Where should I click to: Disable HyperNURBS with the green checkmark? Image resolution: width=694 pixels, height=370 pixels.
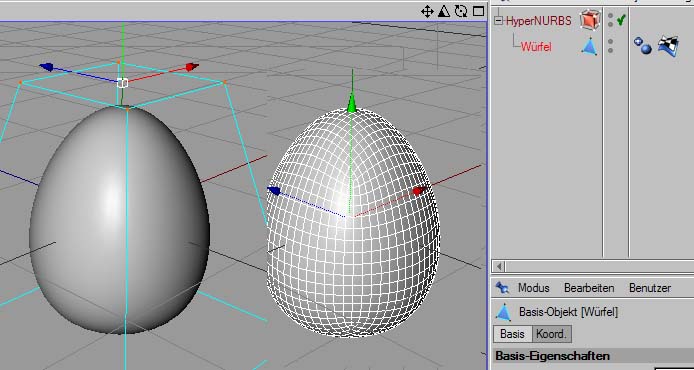point(621,19)
